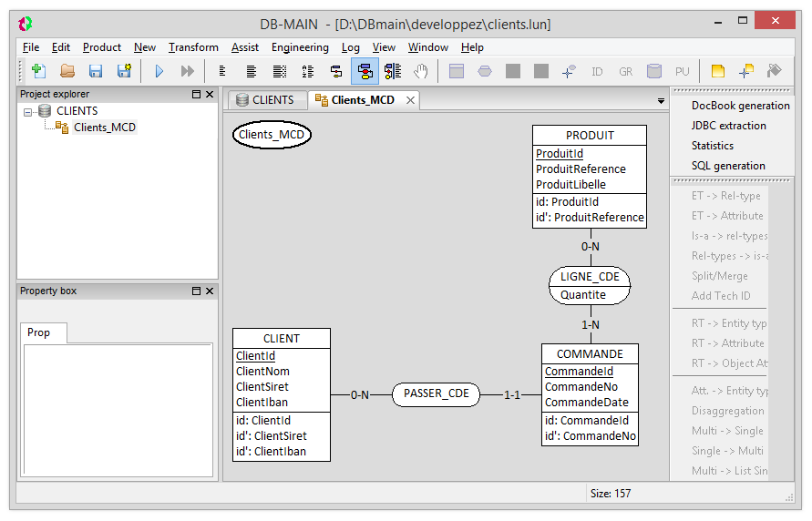Open the Edit menu
The image size is (812, 521).
pos(60,47)
